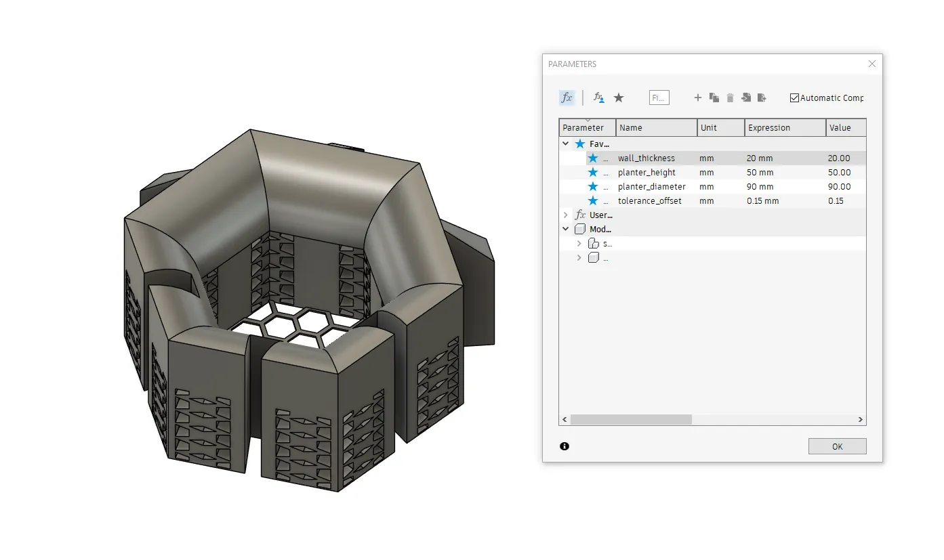The height and width of the screenshot is (560, 944).
Task: Click the scroll right arrow of parameters table
Action: point(861,420)
